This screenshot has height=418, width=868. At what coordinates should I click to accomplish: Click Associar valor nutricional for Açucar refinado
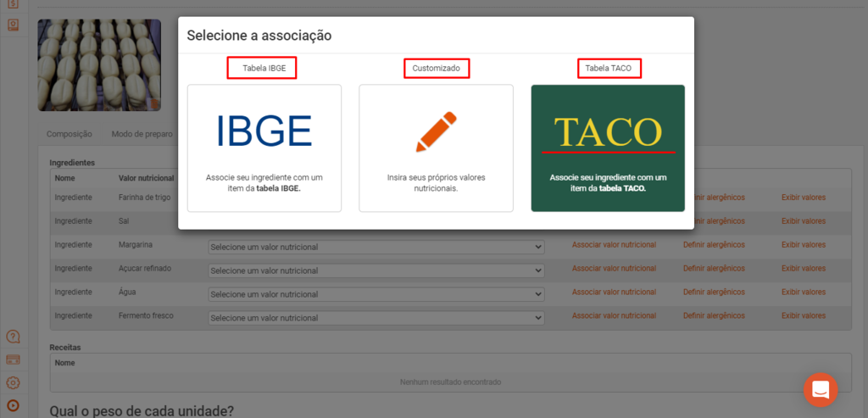pos(614,269)
